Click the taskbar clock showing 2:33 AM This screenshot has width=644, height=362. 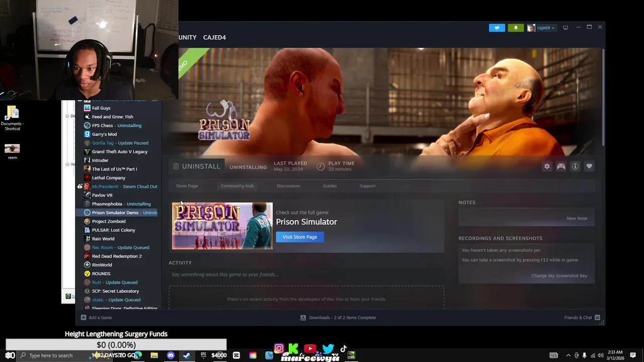tap(615, 355)
